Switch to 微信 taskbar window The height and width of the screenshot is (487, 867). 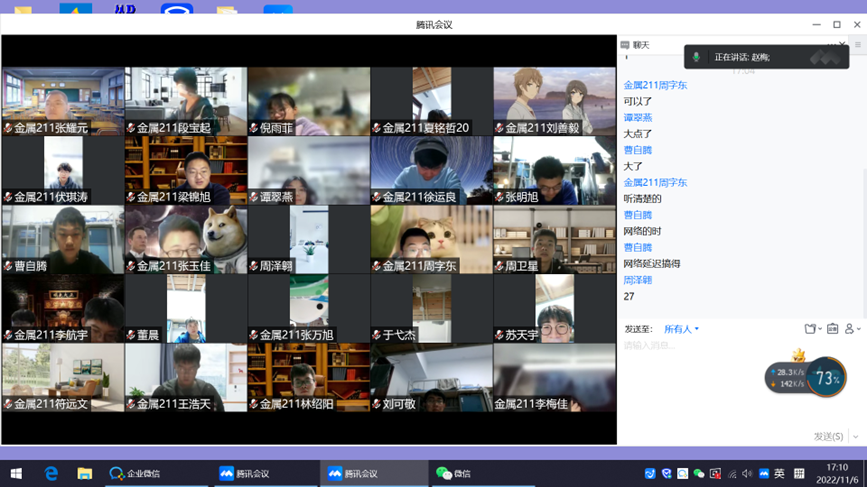click(x=453, y=473)
